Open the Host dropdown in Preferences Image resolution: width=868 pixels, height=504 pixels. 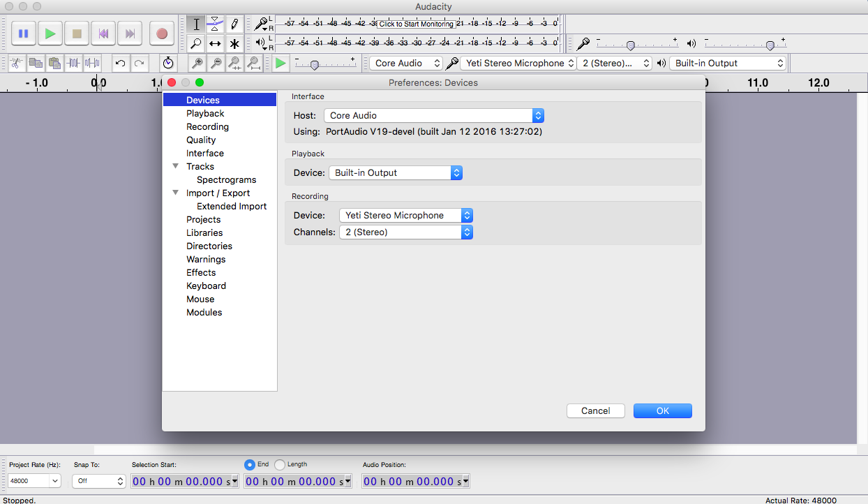434,116
